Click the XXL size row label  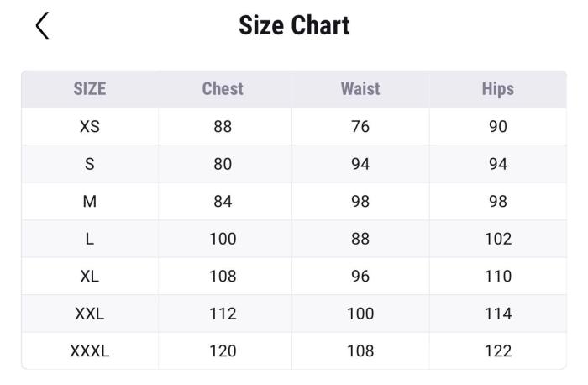(90, 314)
